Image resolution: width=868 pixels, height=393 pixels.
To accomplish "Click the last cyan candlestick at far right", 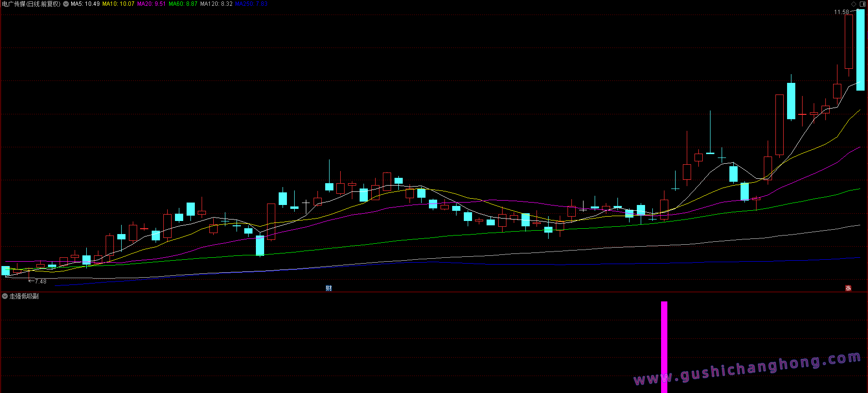I will click(x=860, y=50).
